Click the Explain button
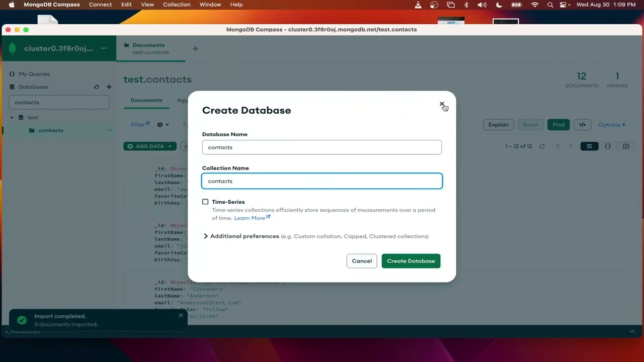This screenshot has width=644, height=362. [499, 125]
